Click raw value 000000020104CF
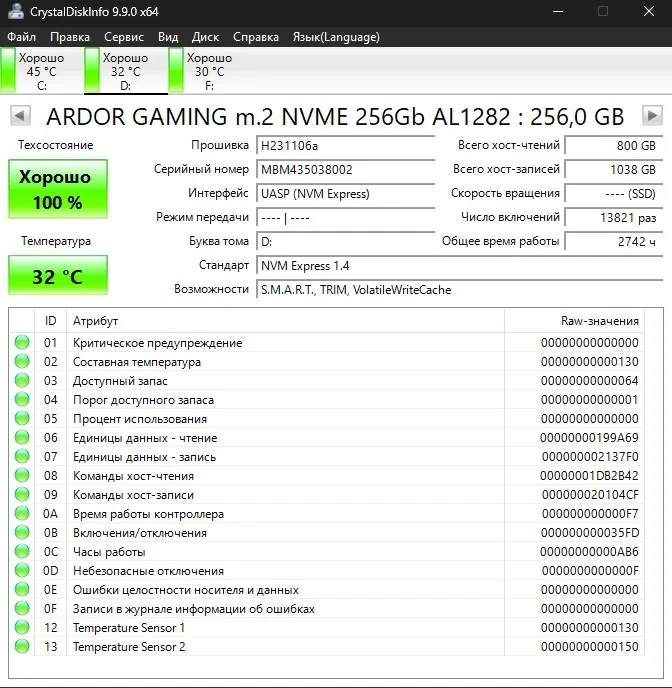 (590, 495)
